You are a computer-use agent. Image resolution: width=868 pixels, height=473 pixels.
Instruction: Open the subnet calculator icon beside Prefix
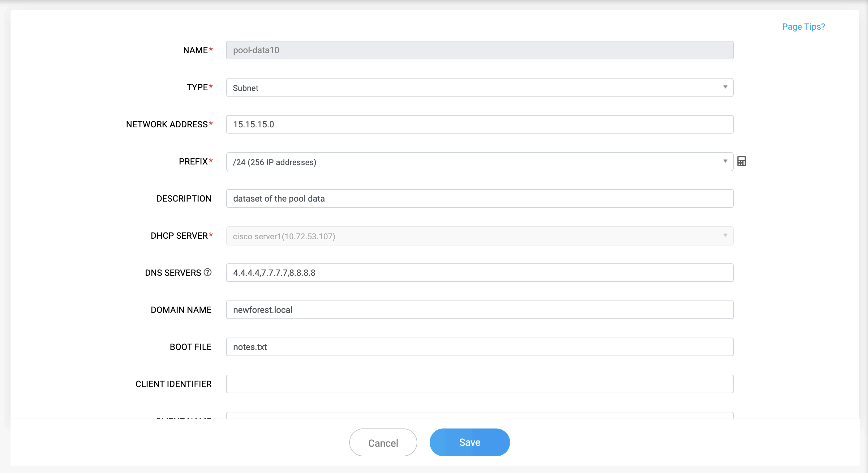point(741,161)
